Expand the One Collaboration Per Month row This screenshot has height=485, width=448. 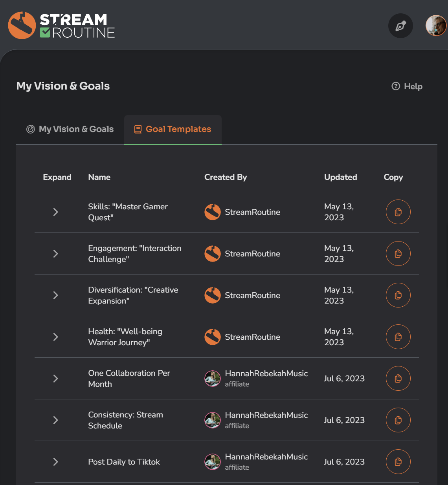coord(55,379)
